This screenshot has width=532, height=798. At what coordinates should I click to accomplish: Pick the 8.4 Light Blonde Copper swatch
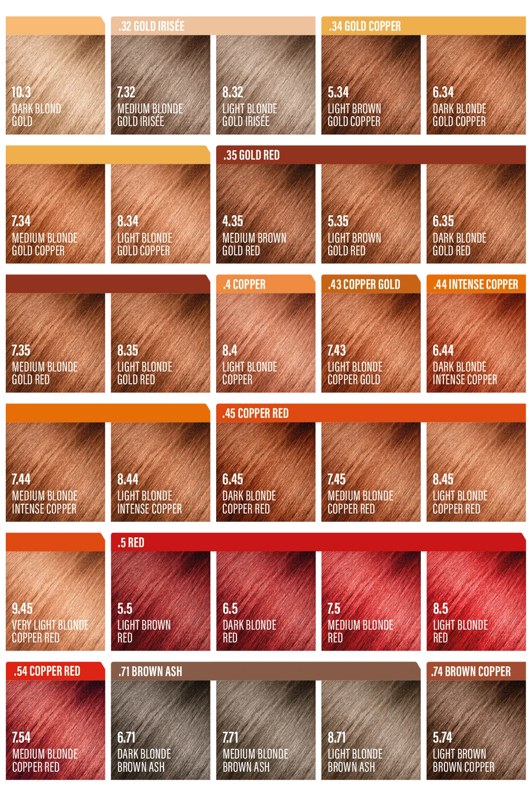click(266, 343)
